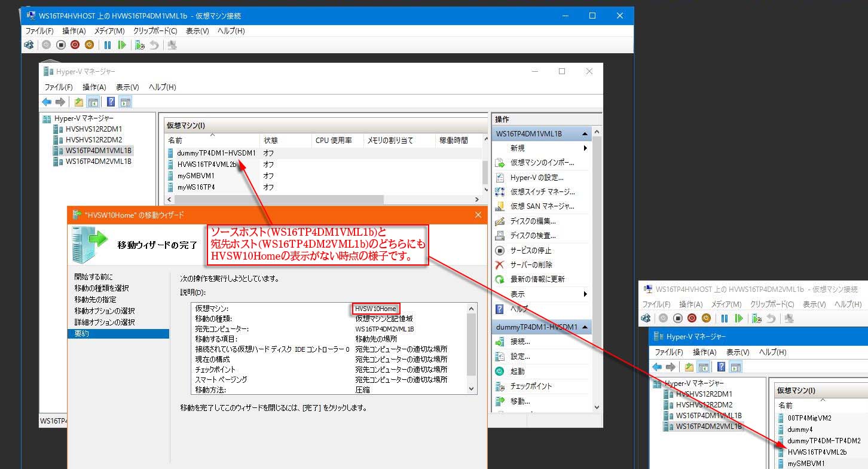
Task: Click the orange Save icon in DM1VML1b toolbar
Action: click(x=89, y=44)
